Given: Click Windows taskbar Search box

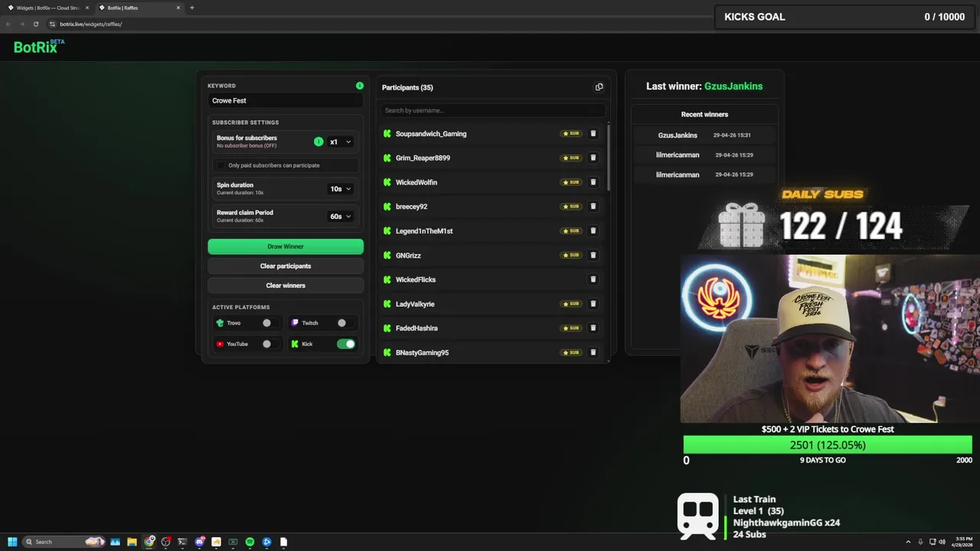Looking at the screenshot, I should coord(64,542).
